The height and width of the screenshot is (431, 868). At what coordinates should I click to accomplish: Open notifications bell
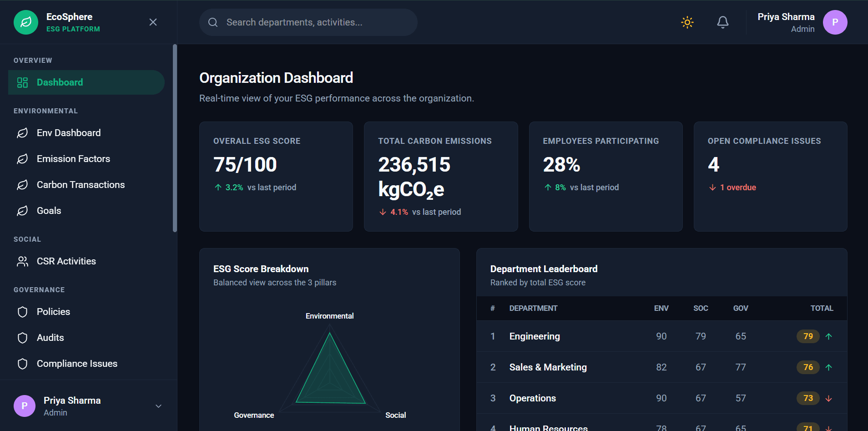coord(723,22)
